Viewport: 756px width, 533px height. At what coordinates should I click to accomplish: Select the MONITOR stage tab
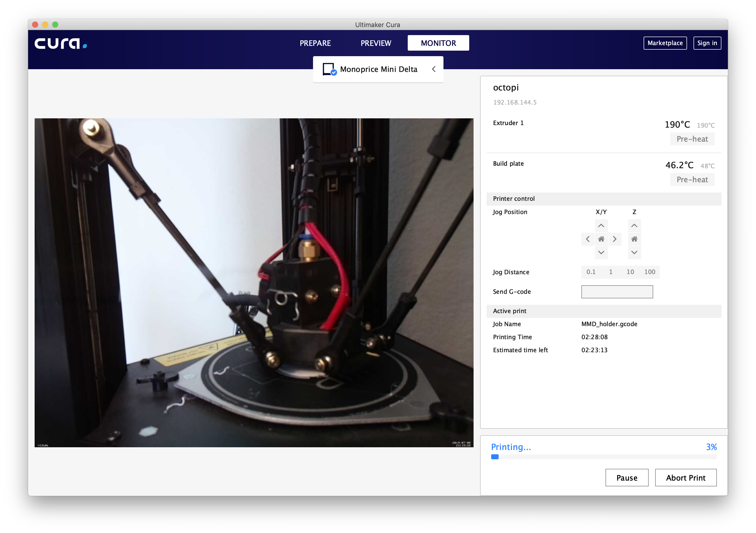(x=438, y=43)
